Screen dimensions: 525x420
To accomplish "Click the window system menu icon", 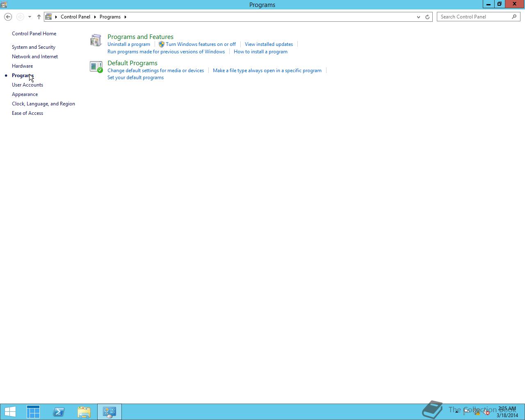I will pyautogui.click(x=4, y=5).
